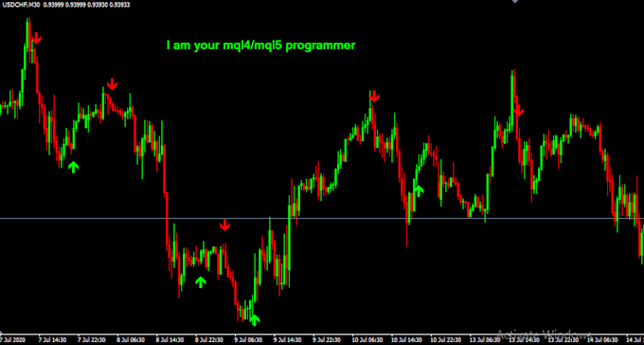The height and width of the screenshot is (345, 644).
Task: Click the '9 Jul 22:30' time label
Action: click(x=327, y=340)
